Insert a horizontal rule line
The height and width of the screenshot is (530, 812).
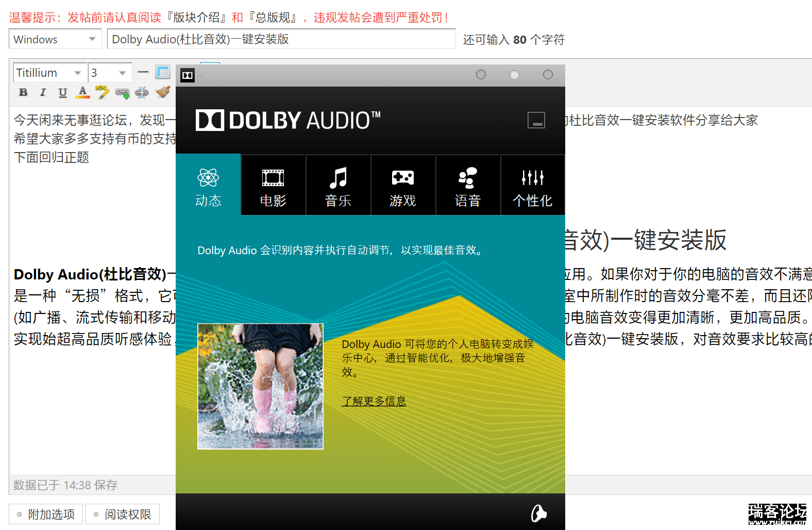pos(143,72)
